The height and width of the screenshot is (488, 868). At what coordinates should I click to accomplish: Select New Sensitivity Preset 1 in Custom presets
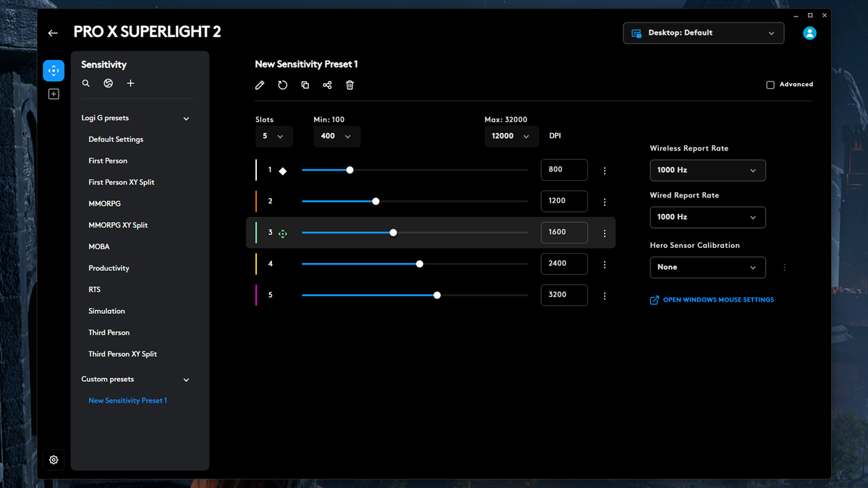128,401
